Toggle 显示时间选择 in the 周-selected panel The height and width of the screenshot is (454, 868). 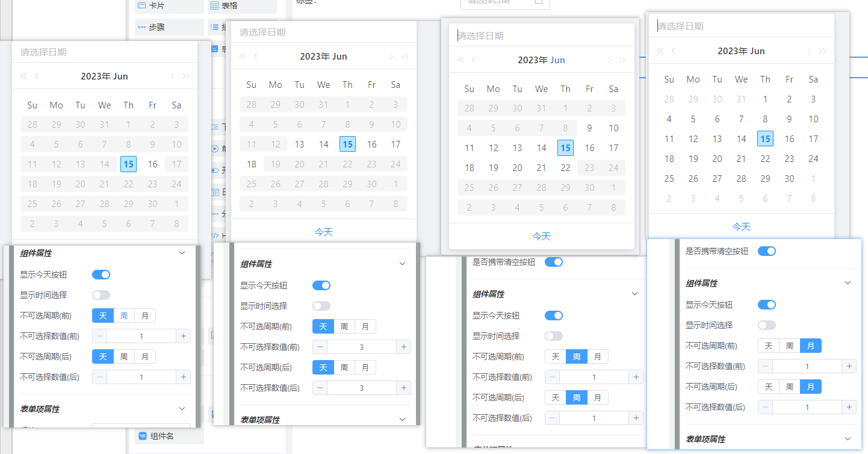pyautogui.click(x=554, y=336)
